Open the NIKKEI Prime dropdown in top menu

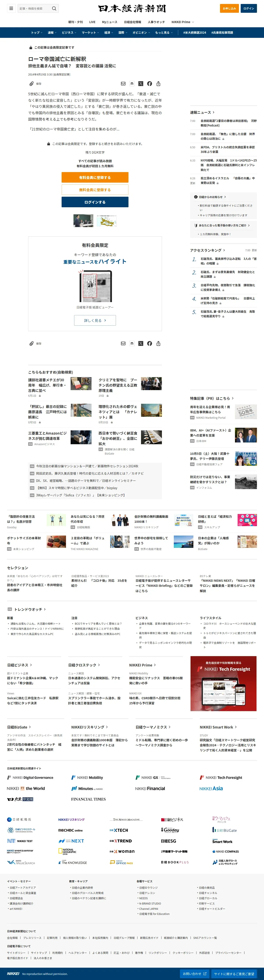183,22
